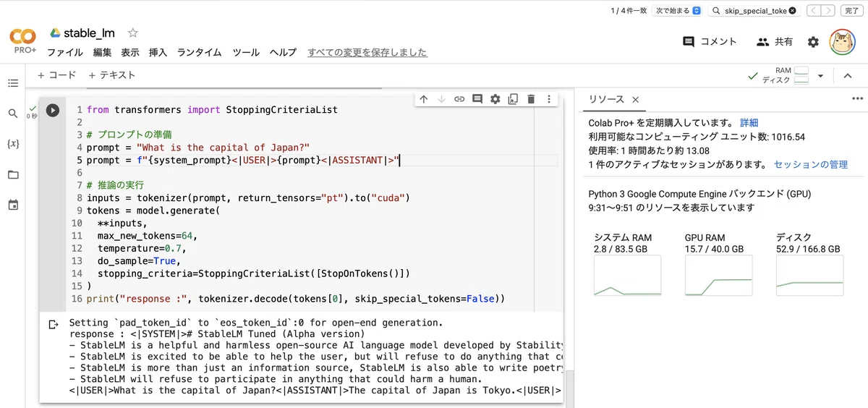Open the コメント button
This screenshot has height=408, width=868.
(x=710, y=42)
